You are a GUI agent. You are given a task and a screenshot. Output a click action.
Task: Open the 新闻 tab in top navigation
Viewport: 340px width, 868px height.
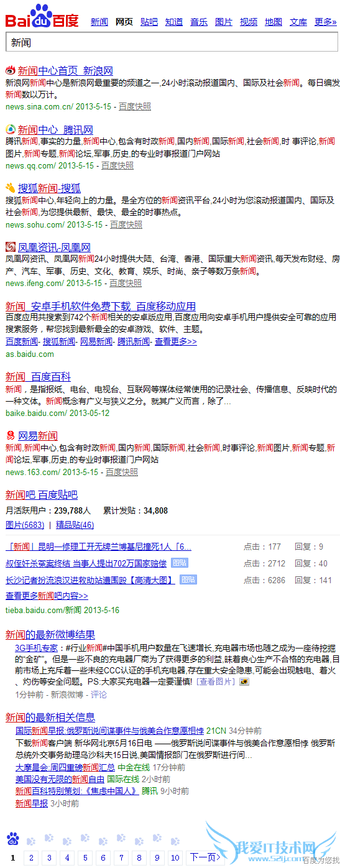[99, 22]
